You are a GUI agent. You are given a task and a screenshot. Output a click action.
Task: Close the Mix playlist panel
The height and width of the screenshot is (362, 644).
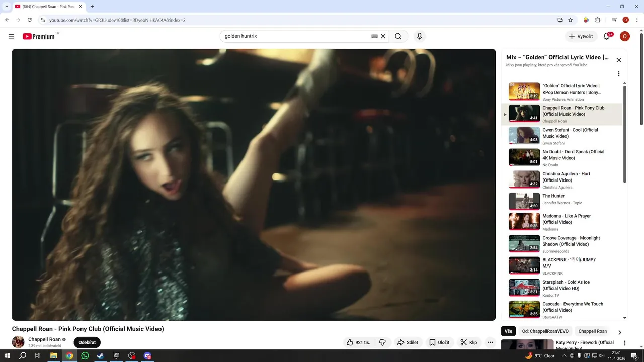point(619,60)
